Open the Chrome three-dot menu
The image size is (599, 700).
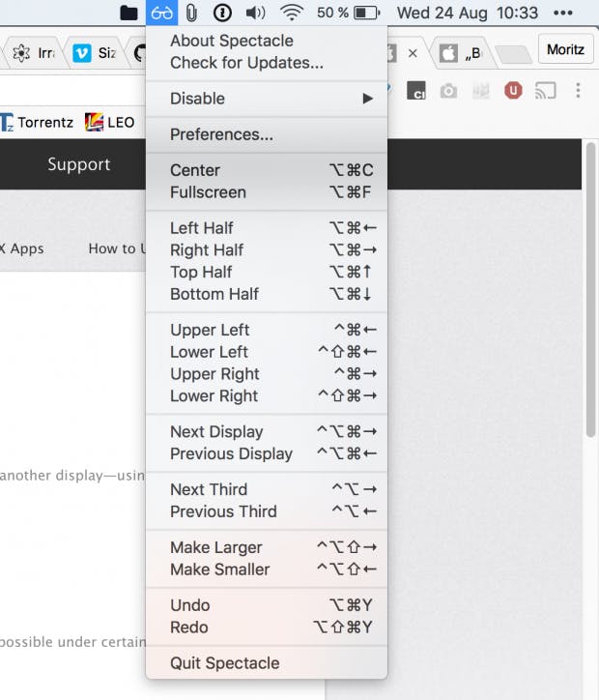[x=578, y=91]
